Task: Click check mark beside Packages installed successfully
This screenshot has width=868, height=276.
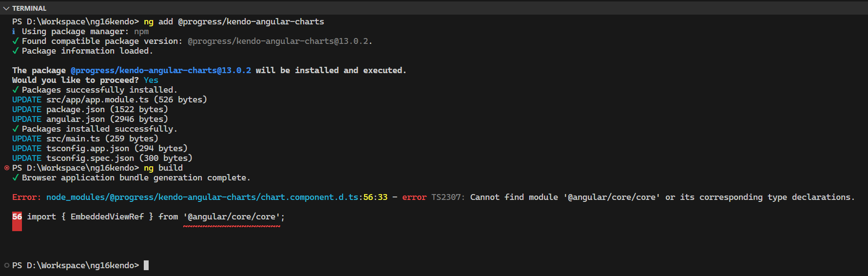Action: 16,129
